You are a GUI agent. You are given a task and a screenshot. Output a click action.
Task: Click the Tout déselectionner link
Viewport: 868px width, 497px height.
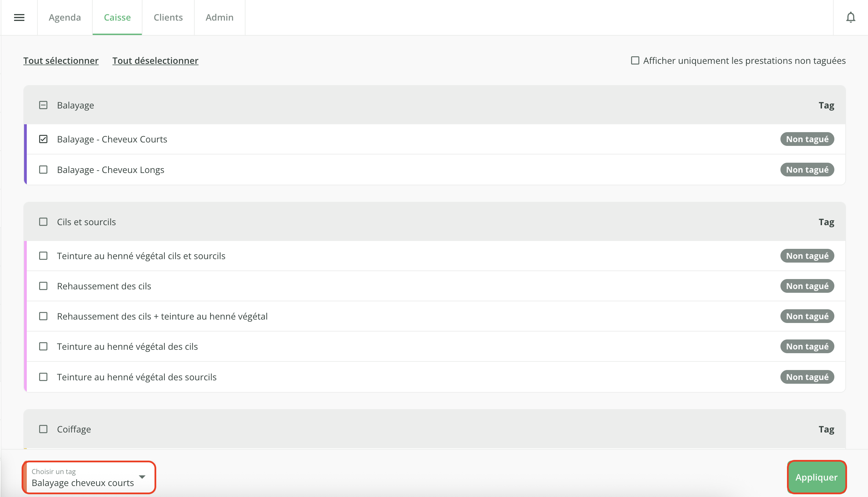click(156, 61)
